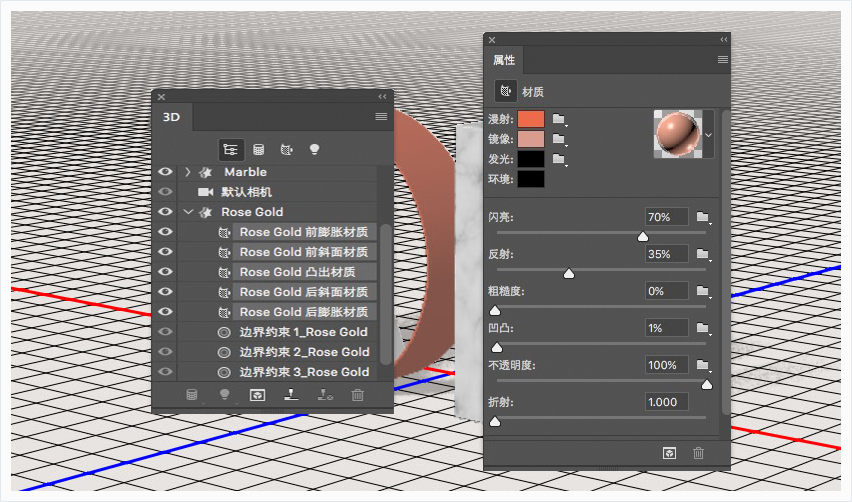The image size is (852, 502).
Task: Select the Marble mesh item
Action: [246, 172]
